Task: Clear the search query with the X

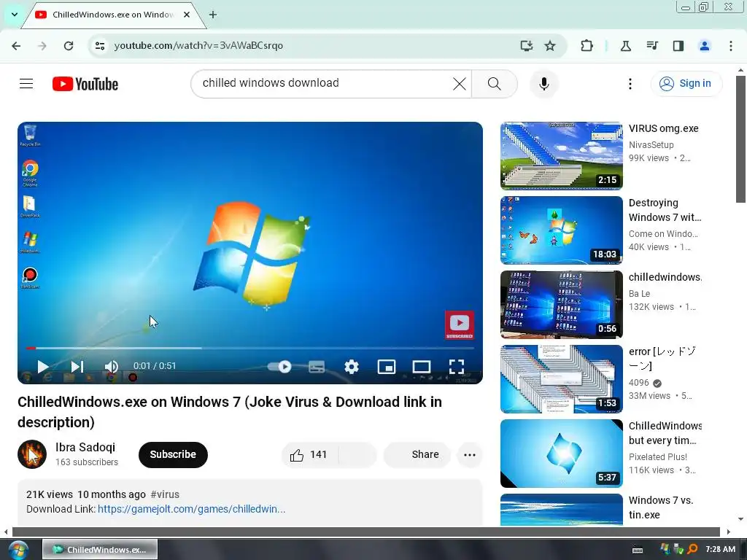Action: point(460,84)
